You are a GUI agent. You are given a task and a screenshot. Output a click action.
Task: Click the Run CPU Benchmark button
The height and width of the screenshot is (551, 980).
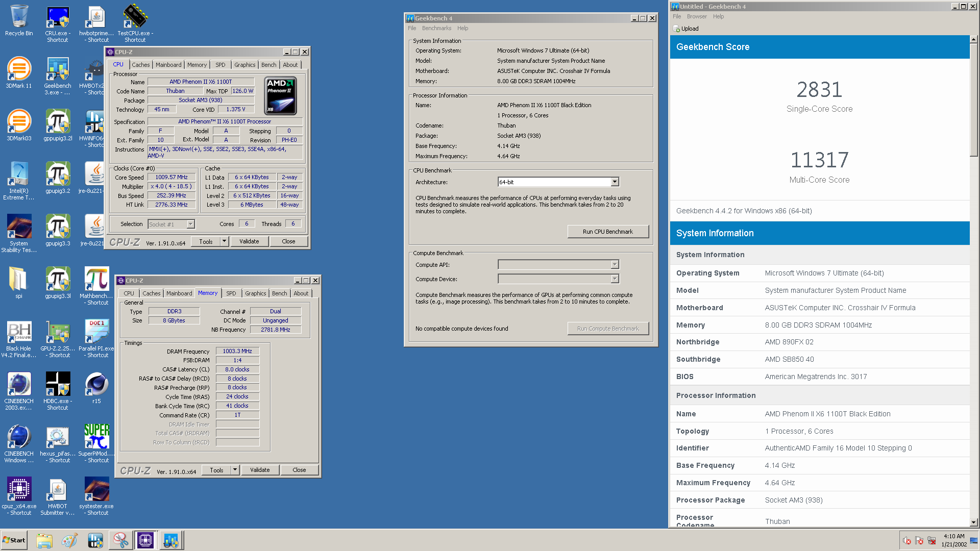click(608, 232)
